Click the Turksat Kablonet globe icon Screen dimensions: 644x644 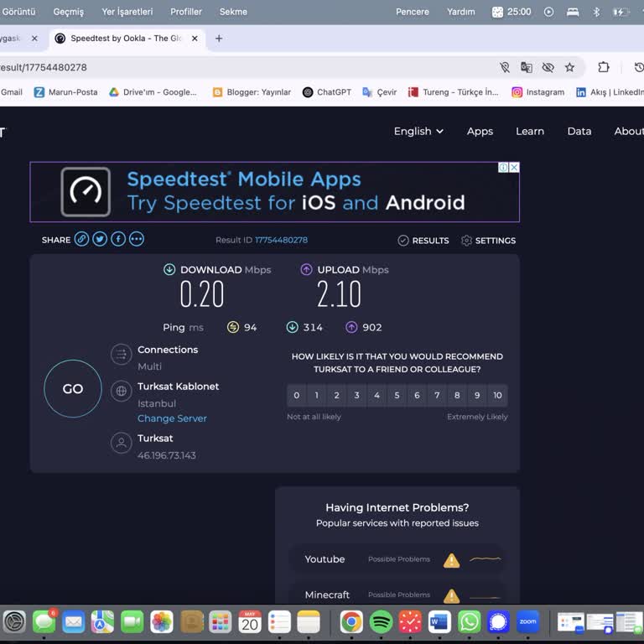tap(121, 391)
